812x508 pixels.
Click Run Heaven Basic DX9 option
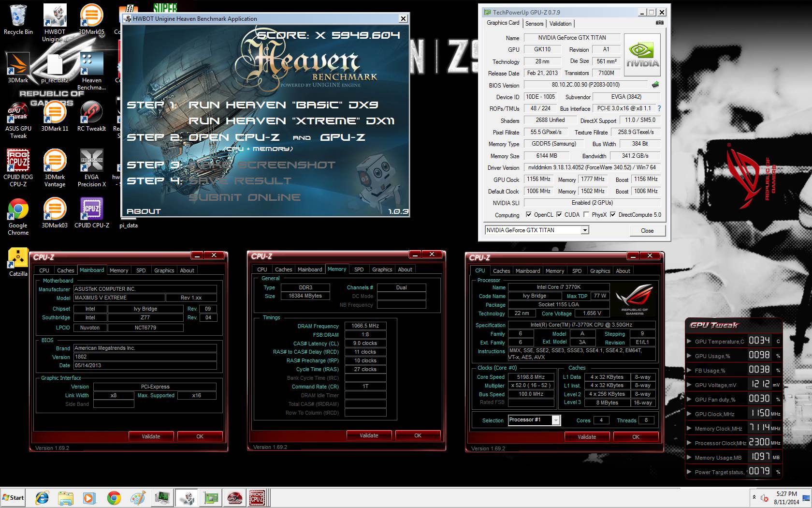(283, 105)
